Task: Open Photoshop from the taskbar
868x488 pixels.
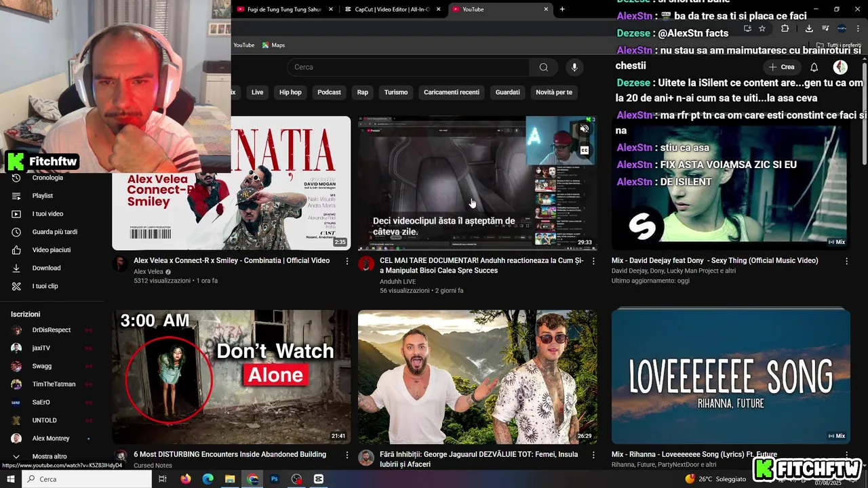Action: [275, 479]
